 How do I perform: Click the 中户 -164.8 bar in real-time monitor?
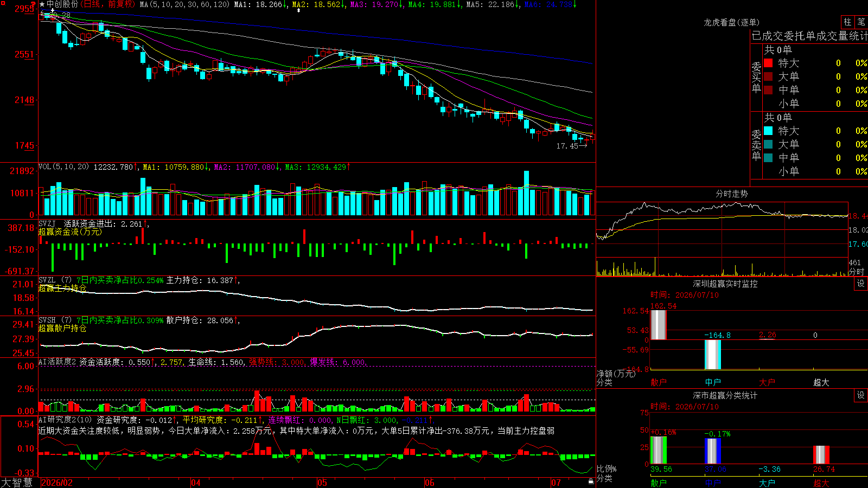713,355
